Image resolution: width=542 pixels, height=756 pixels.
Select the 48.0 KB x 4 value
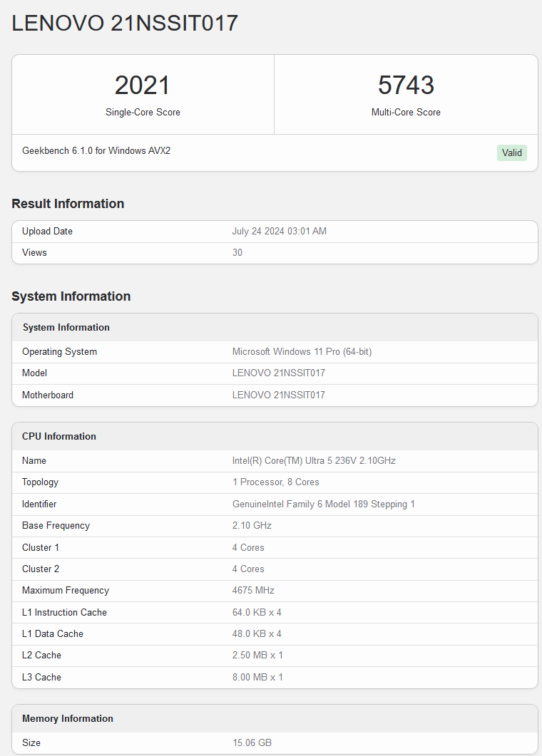click(x=257, y=634)
